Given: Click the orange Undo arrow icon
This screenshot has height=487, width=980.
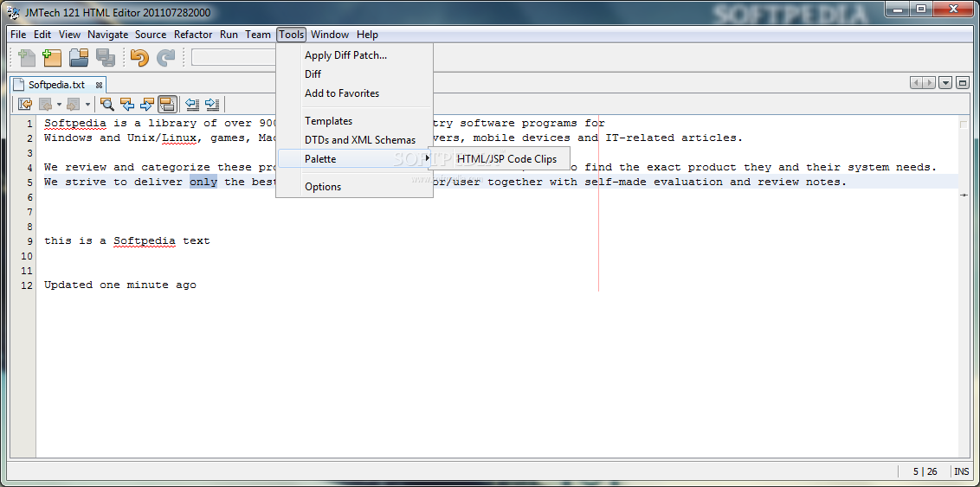Looking at the screenshot, I should pyautogui.click(x=139, y=58).
